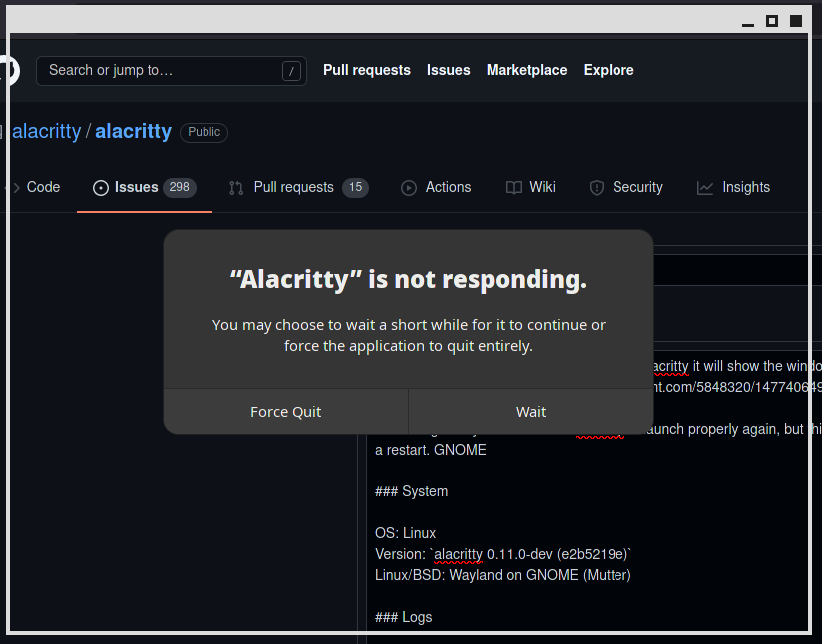Image resolution: width=822 pixels, height=644 pixels.
Task: Click the Pull requests branch icon on the repo tab
Action: click(236, 187)
